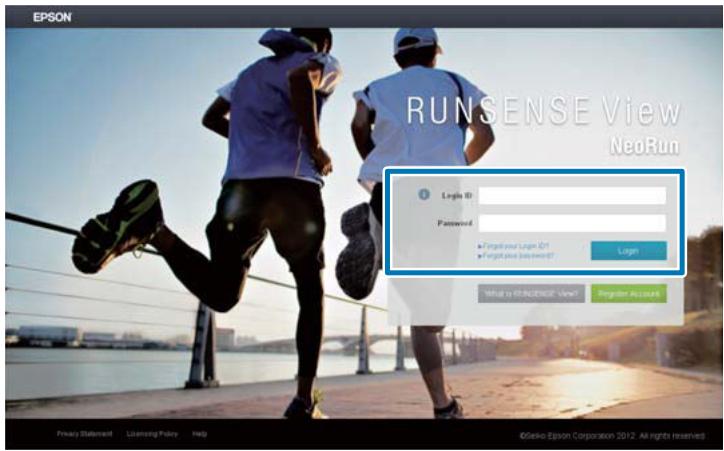Open the Help link in the footer
724x451 pixels.
coord(199,434)
